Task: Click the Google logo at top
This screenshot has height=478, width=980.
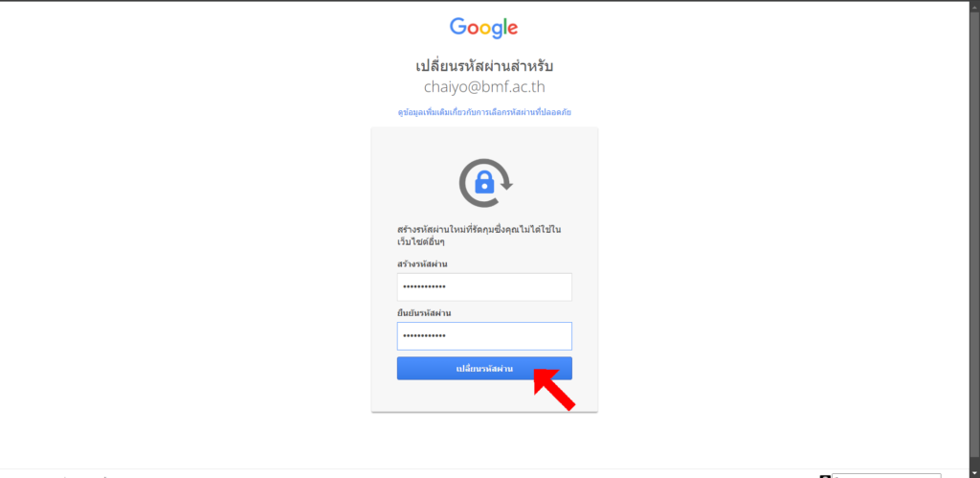Action: [x=483, y=28]
